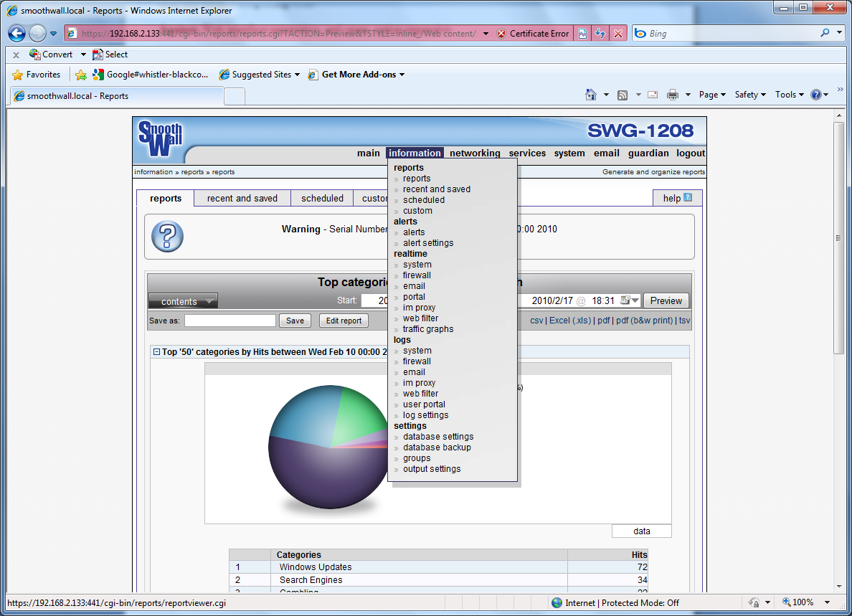The width and height of the screenshot is (852, 616).
Task: Click the logout link
Action: pos(691,153)
